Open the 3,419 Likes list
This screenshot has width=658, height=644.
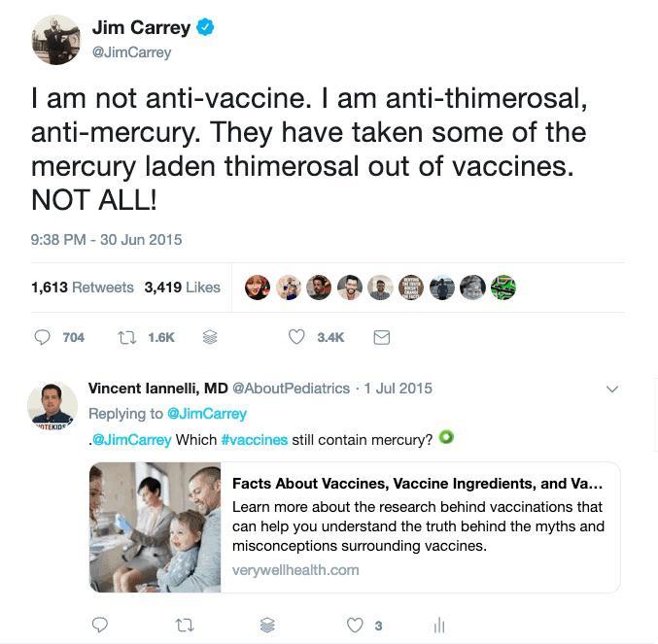coord(183,287)
